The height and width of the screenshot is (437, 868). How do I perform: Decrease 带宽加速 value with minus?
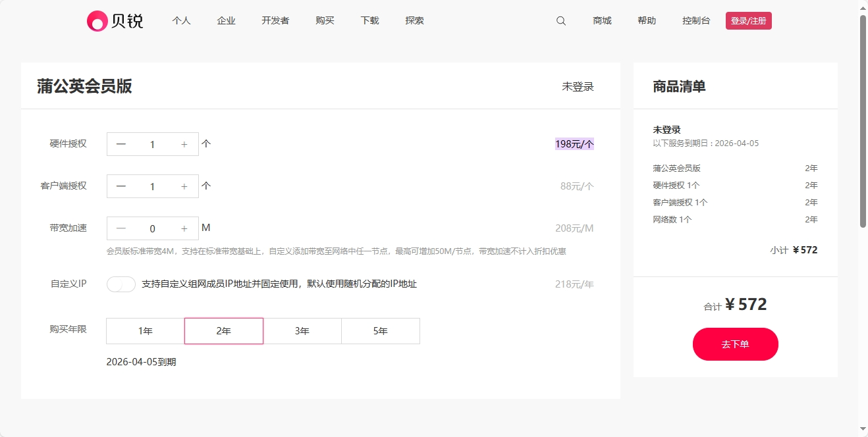pos(121,228)
